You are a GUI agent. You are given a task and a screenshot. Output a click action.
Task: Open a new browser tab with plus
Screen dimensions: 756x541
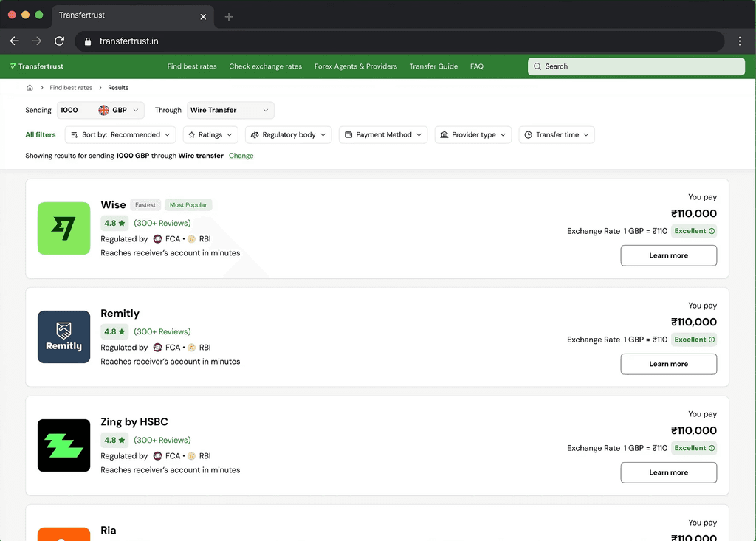[x=229, y=17]
